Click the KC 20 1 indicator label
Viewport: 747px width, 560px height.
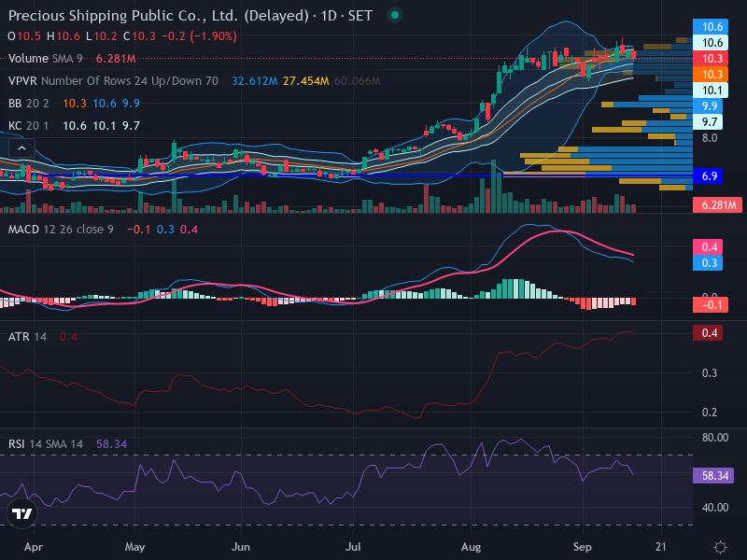(x=28, y=126)
